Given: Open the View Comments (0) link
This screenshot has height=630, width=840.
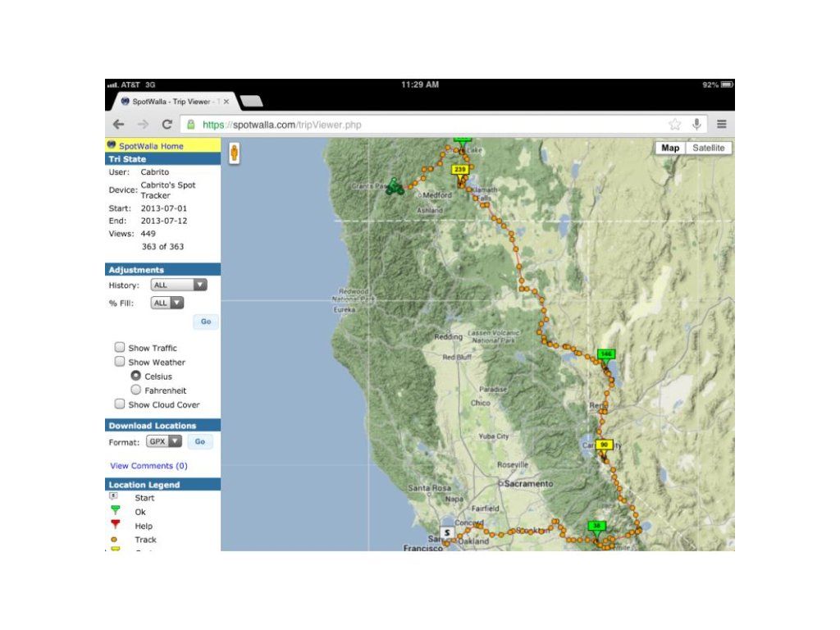Looking at the screenshot, I should coord(148,466).
